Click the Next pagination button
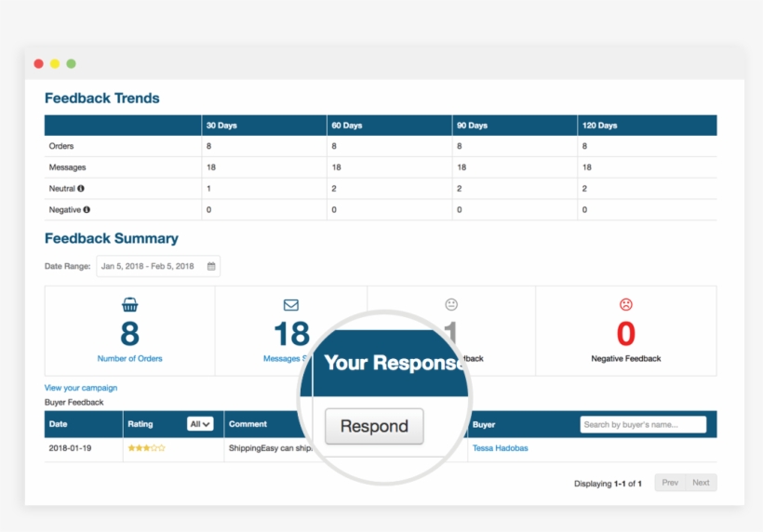The image size is (763, 532). [x=701, y=483]
